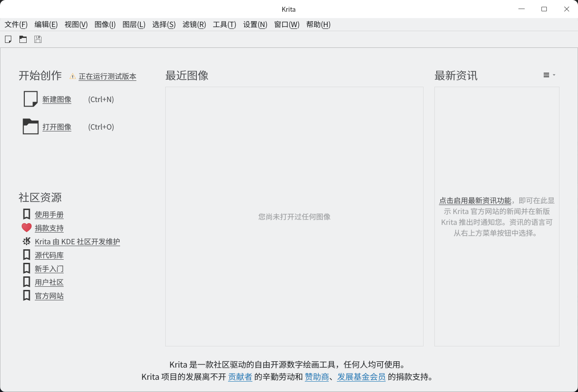
Task: Open the 工具(T) menu
Action: coord(224,24)
